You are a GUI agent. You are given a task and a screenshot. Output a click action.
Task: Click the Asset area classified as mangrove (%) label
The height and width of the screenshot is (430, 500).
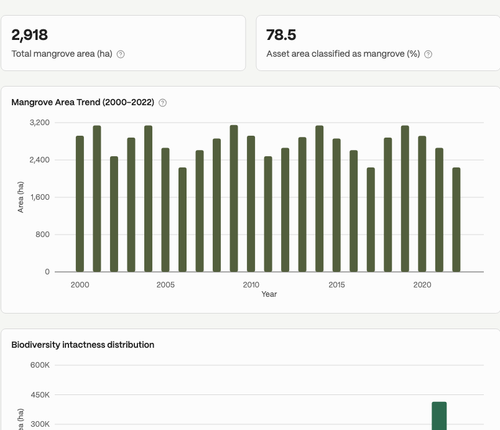pos(343,54)
